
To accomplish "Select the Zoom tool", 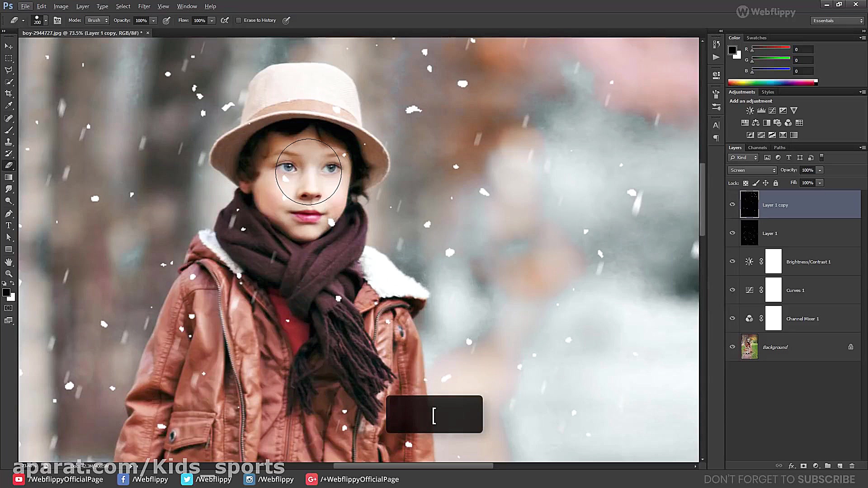I will click(x=9, y=274).
